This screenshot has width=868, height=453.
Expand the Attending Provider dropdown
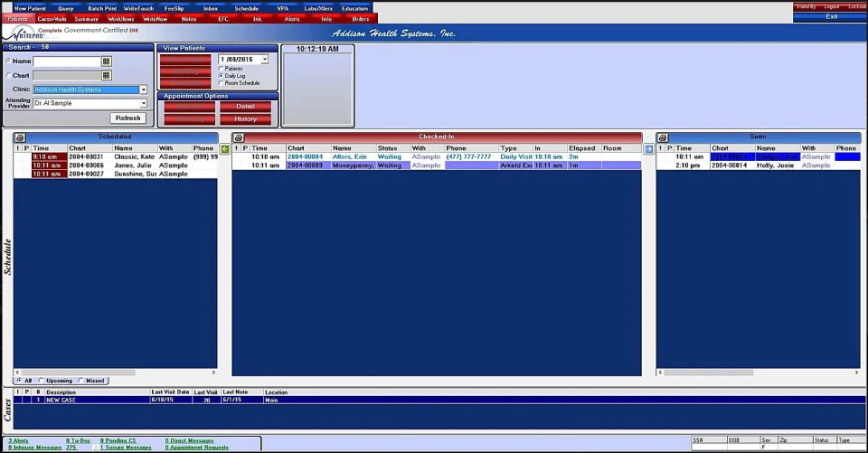tap(144, 104)
